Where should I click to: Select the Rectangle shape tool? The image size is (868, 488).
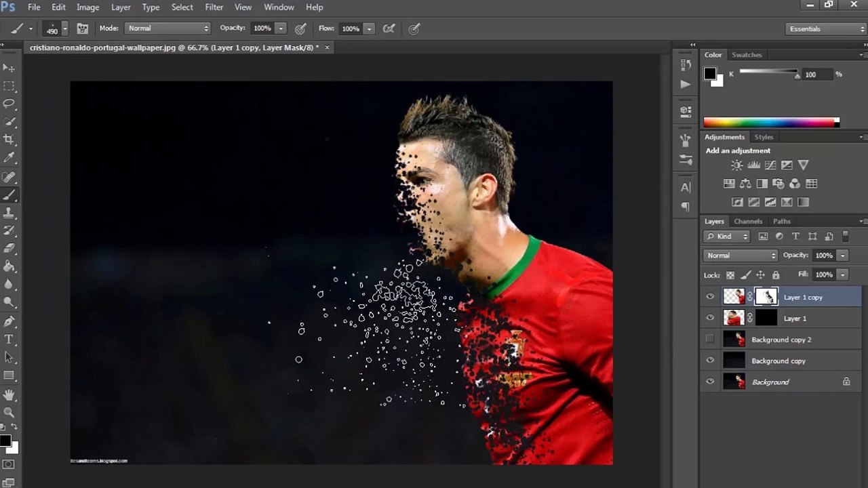click(x=9, y=375)
